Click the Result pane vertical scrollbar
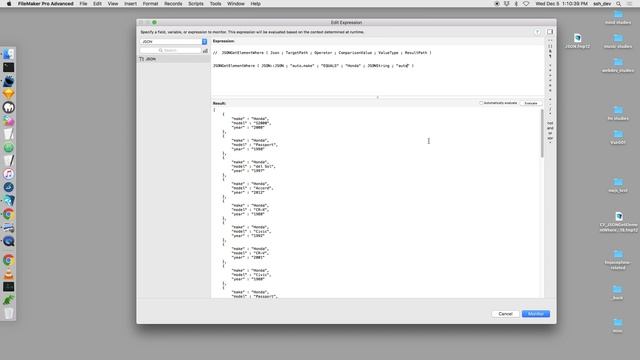The image size is (640, 360). click(542, 133)
